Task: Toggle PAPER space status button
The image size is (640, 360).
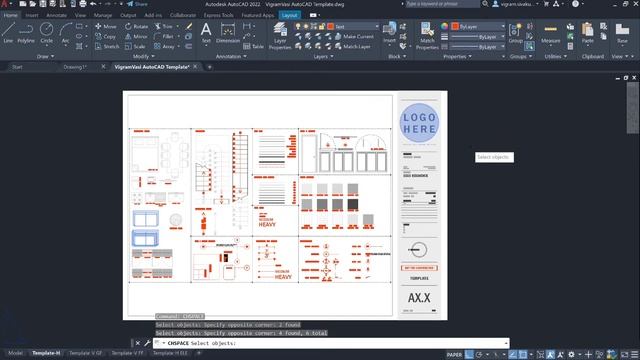Action: tap(455, 355)
